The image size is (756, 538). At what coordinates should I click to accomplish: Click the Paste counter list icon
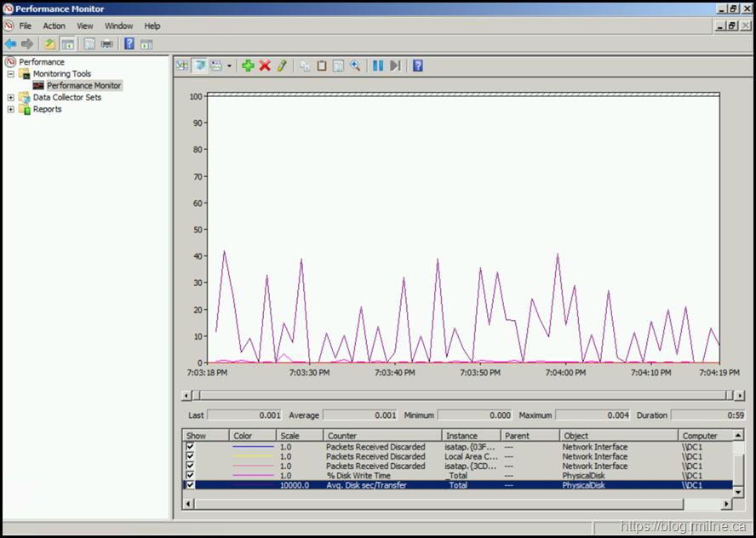pos(322,66)
